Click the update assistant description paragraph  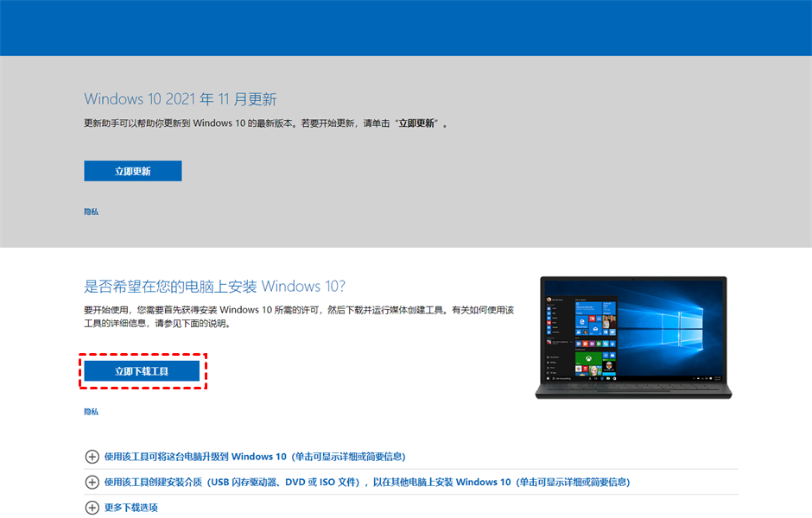[x=266, y=123]
